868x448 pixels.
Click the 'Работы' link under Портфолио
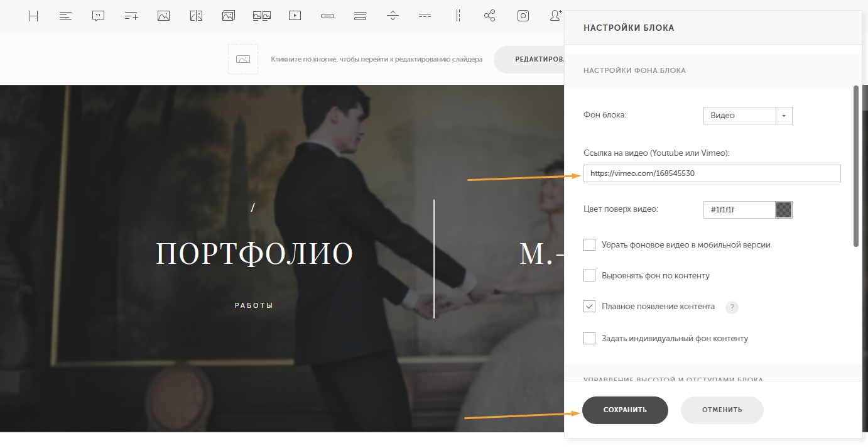click(x=254, y=305)
